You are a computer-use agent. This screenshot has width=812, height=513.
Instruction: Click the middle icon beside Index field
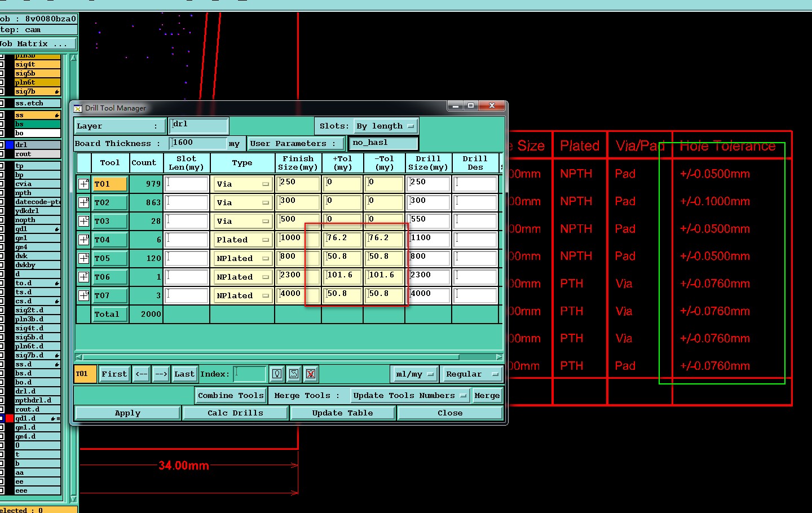tap(294, 374)
